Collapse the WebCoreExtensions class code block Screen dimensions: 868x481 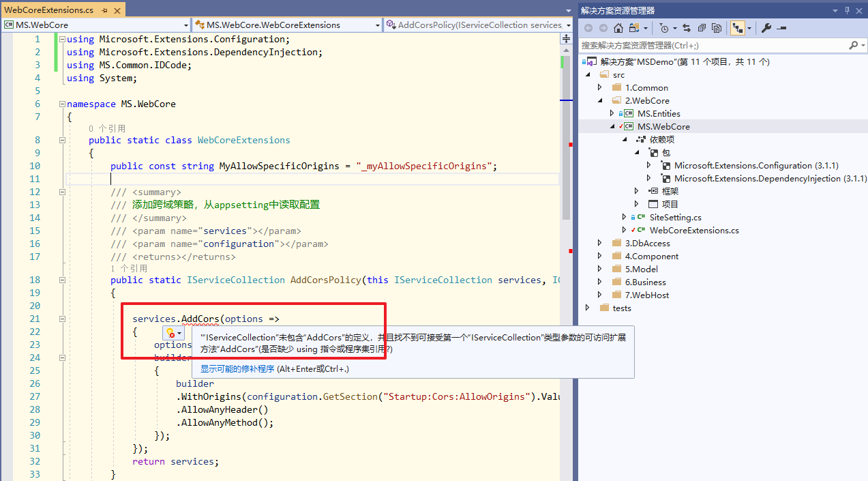coord(62,140)
